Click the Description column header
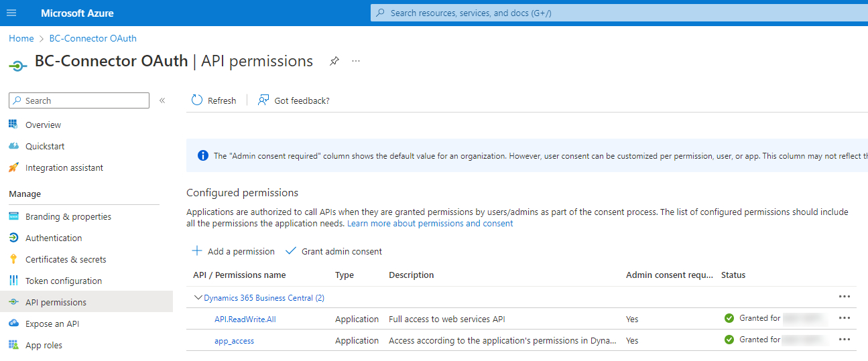868x361 pixels. [x=412, y=275]
